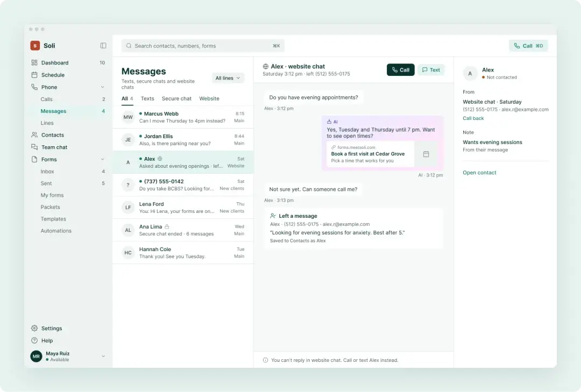
Task: Click the calendar icon on booking card
Action: pyautogui.click(x=426, y=154)
